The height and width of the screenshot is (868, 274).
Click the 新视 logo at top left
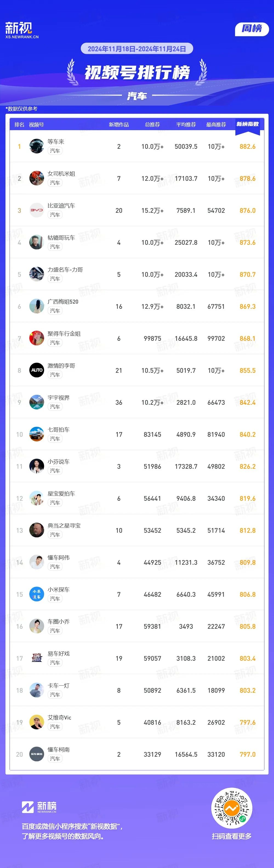tap(22, 30)
